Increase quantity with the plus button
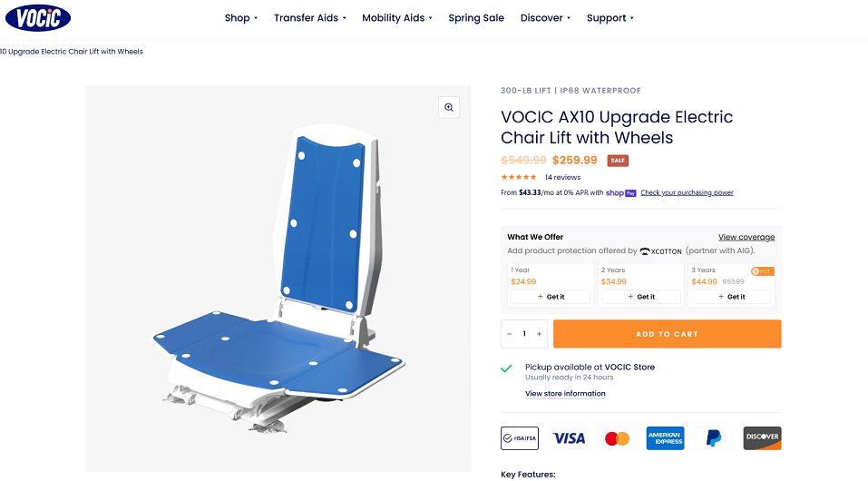The width and height of the screenshot is (868, 481). tap(540, 334)
